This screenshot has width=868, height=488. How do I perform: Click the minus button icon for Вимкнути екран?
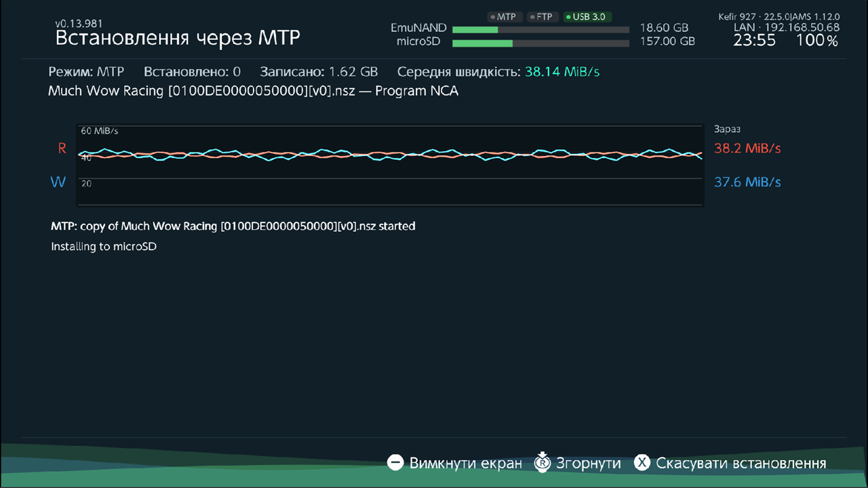[x=395, y=463]
